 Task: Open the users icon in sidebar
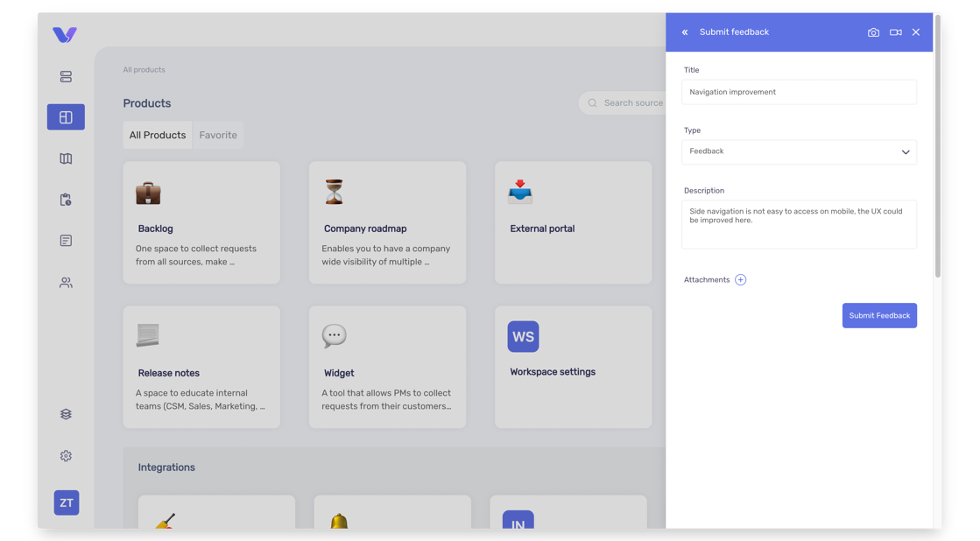pyautogui.click(x=66, y=283)
